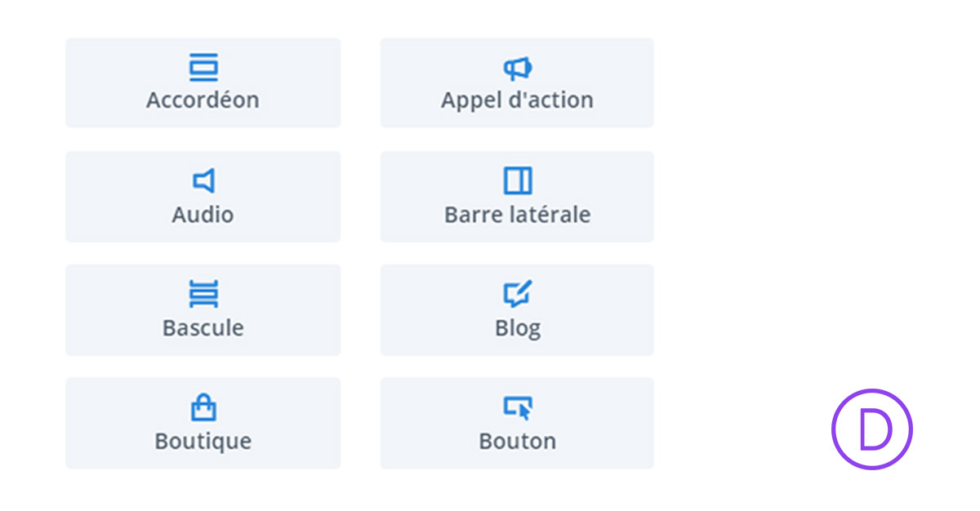This screenshot has height=511, width=980.
Task: Select the Boutique module tile
Action: 203,423
